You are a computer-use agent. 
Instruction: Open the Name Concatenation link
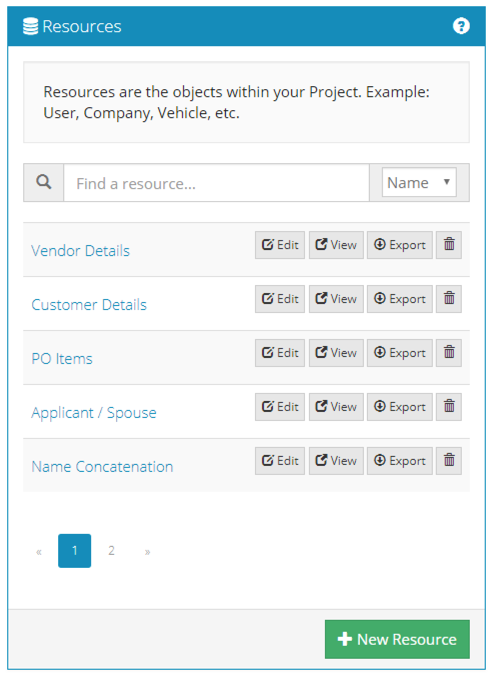pos(102,467)
